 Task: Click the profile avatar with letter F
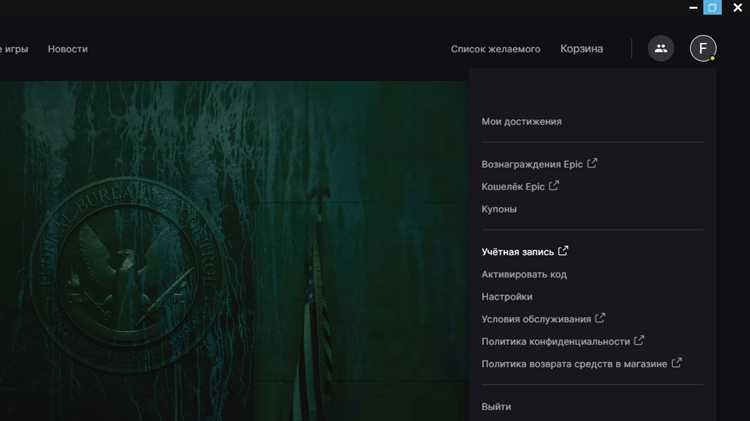pos(703,48)
